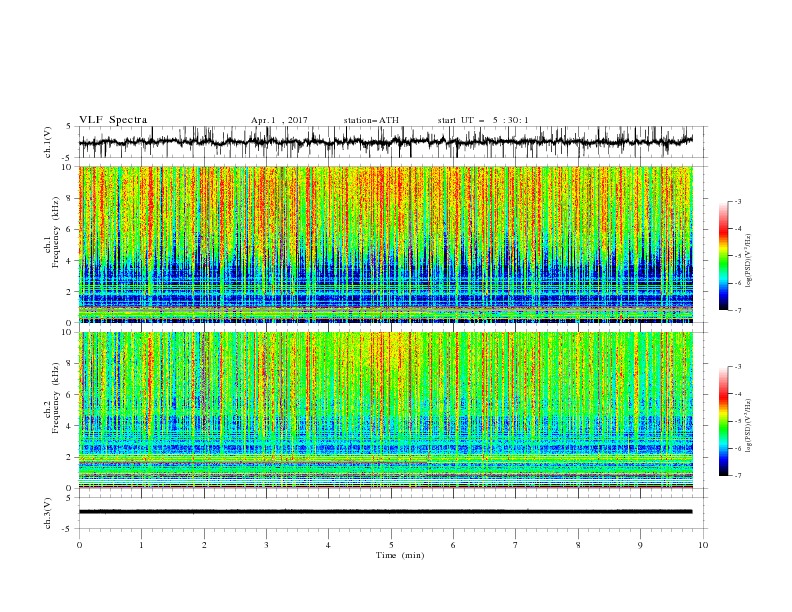Select the "start UT = 5 :30: 1" text
Viewport: 792px width, 612px height.
coord(483,120)
